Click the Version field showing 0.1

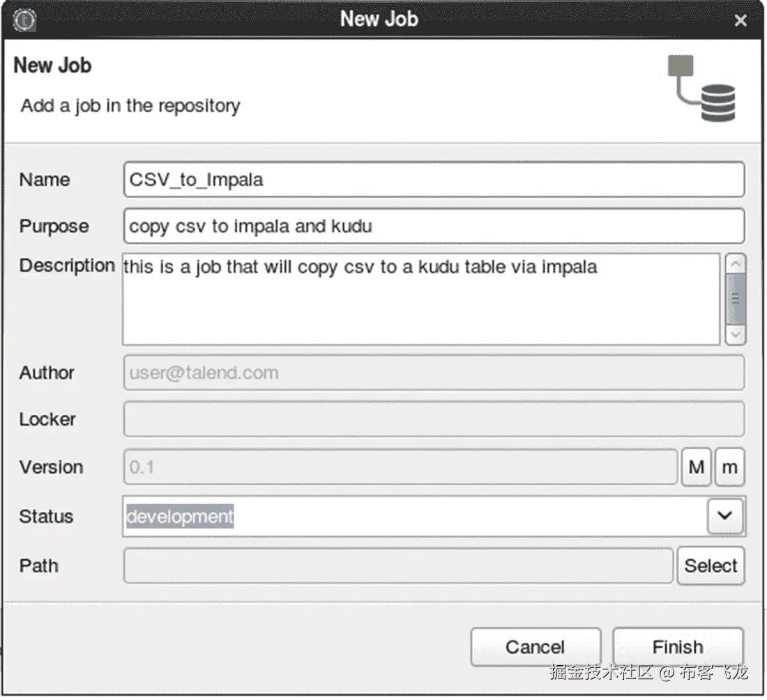[x=401, y=467]
